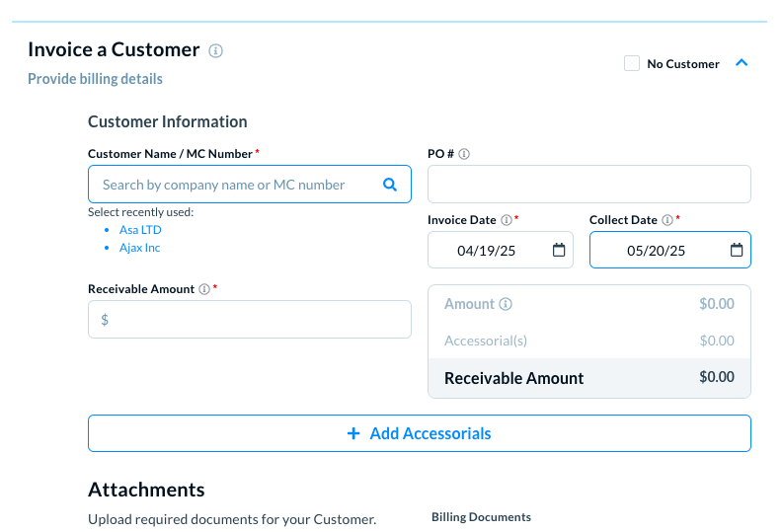Click the Invoice Date value 04/19/25
The width and height of the screenshot is (782, 532).
486,251
